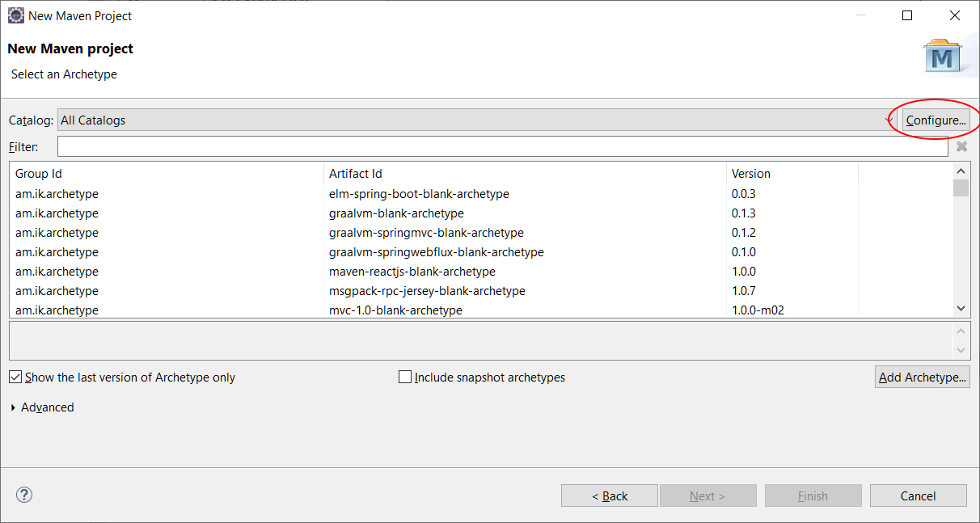Viewport: 980px width, 523px height.
Task: Focus the Filter text field
Action: coord(503,146)
